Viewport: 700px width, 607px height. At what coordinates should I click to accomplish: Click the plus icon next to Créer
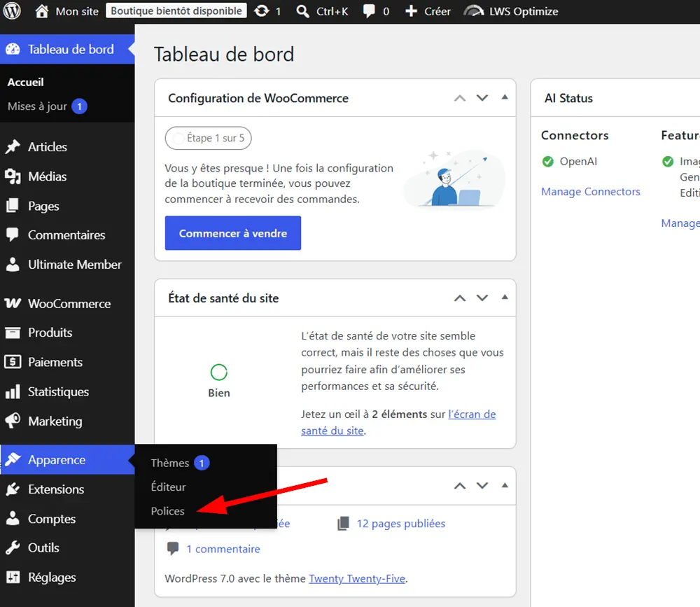pos(411,11)
